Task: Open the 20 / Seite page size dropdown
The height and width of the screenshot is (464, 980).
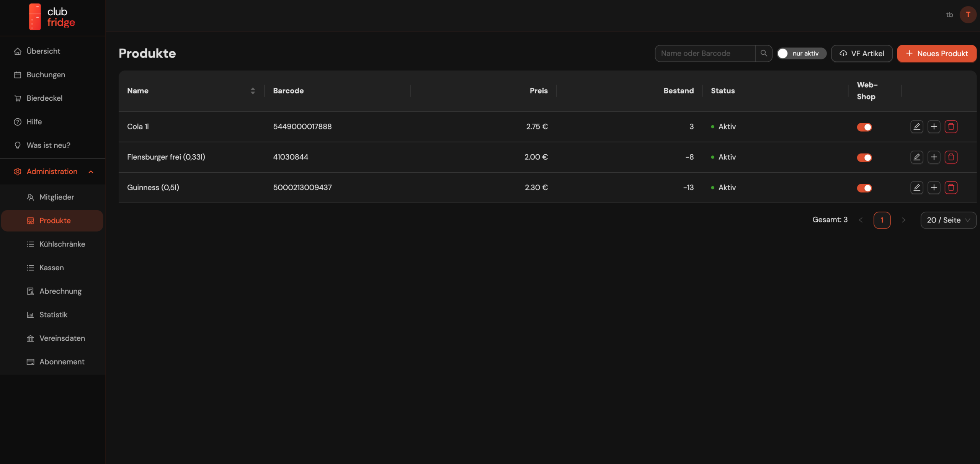Action: pyautogui.click(x=948, y=220)
